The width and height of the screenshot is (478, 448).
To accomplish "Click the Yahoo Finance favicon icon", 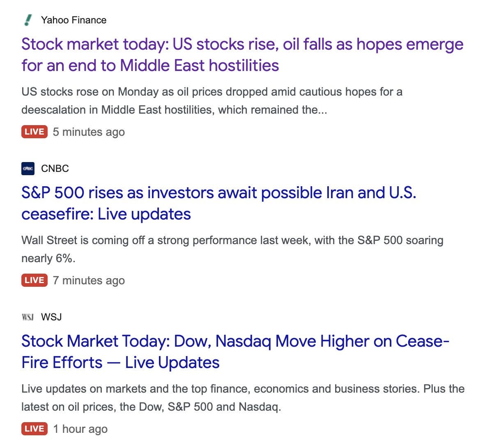I will (x=28, y=20).
